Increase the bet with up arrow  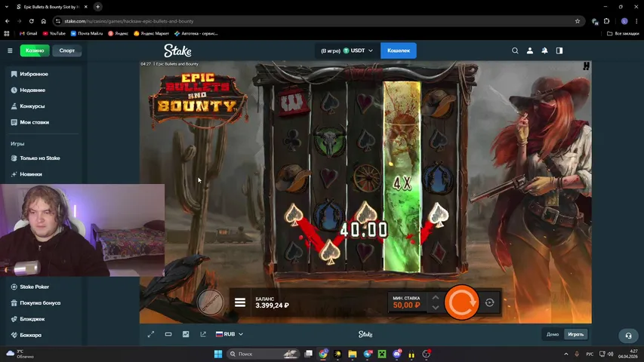point(435,297)
